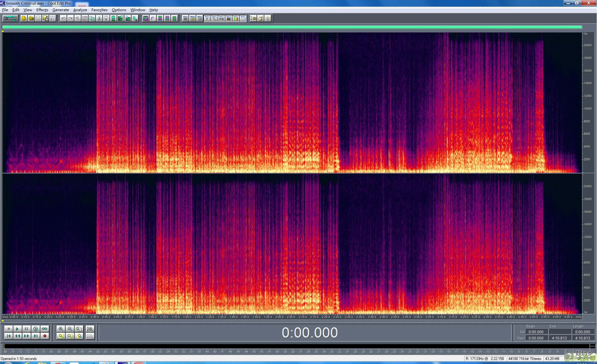597x364 pixels.
Task: Stop playback with the Stop button
Action: 8,329
